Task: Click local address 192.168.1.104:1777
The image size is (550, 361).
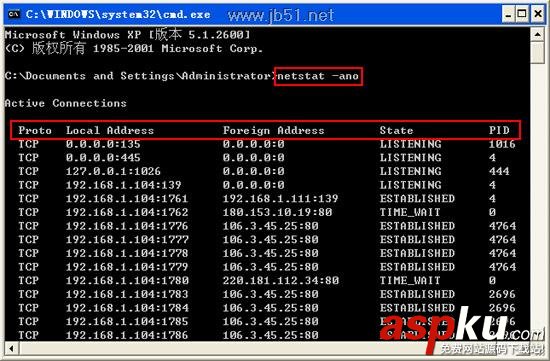Action: point(127,240)
